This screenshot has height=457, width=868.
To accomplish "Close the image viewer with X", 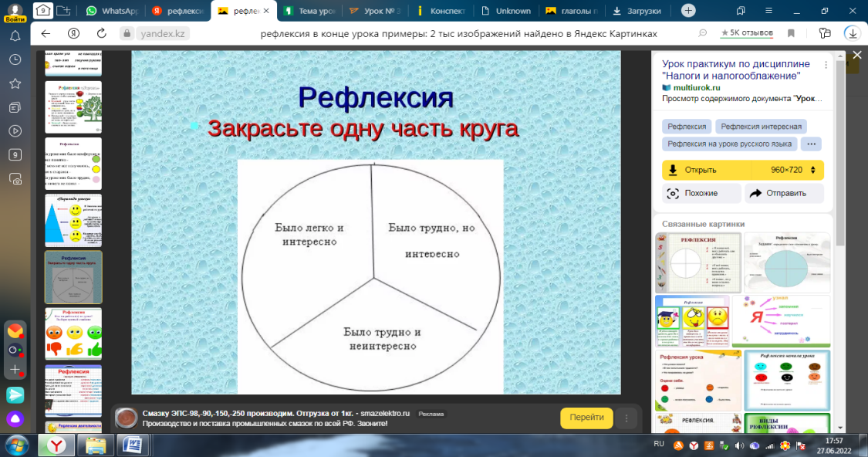I will 857,55.
